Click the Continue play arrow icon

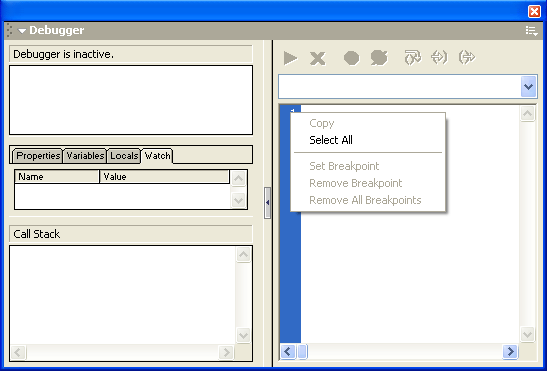[x=290, y=58]
